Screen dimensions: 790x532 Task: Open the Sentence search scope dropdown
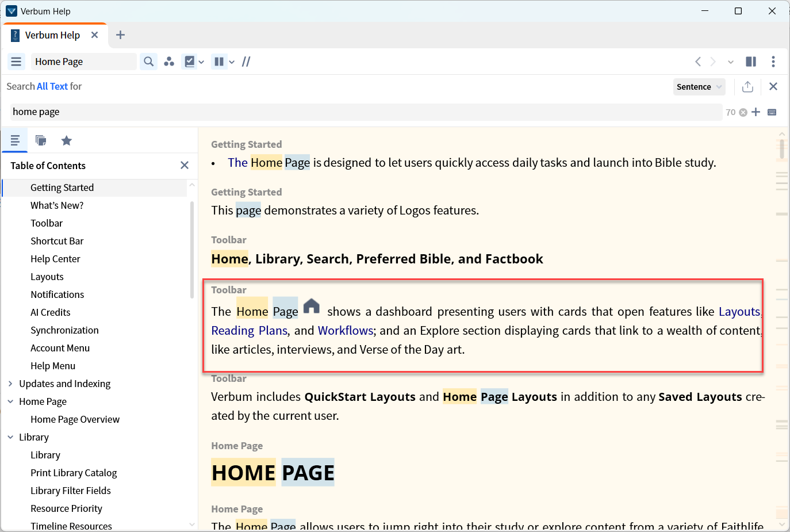(699, 87)
